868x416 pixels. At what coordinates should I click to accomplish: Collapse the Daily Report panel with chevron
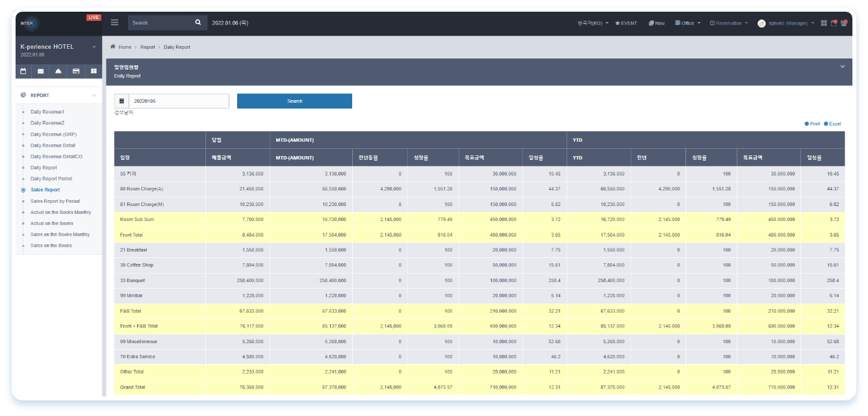842,67
